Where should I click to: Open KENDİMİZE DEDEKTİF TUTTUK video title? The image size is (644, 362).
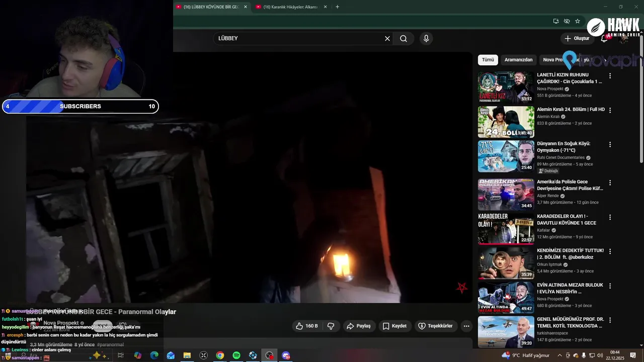pos(570,254)
